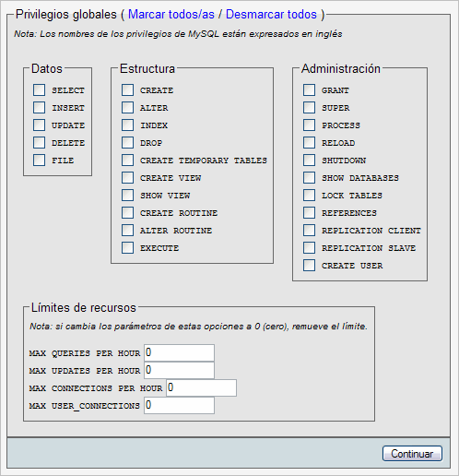This screenshot has width=459, height=476.
Task: Check the INSERT privilege box
Action: point(40,108)
